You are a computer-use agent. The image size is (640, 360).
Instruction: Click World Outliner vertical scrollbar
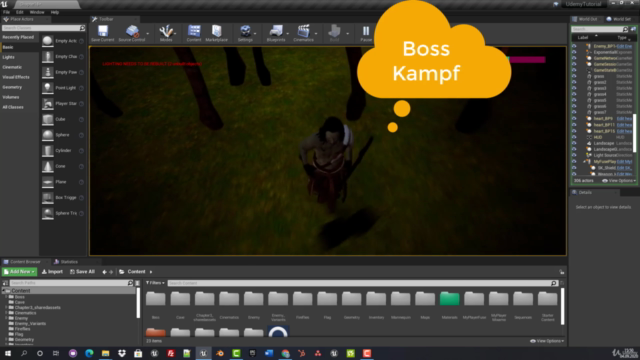tap(634, 133)
